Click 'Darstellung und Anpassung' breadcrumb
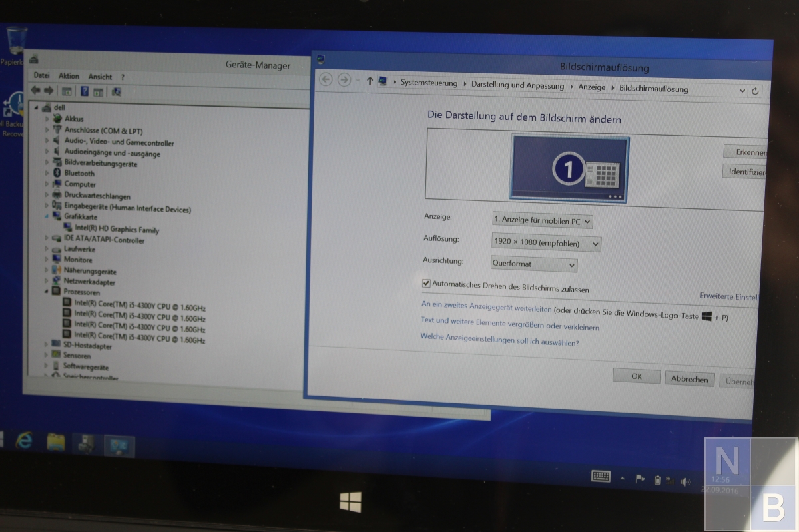The height and width of the screenshot is (532, 799). coord(517,85)
